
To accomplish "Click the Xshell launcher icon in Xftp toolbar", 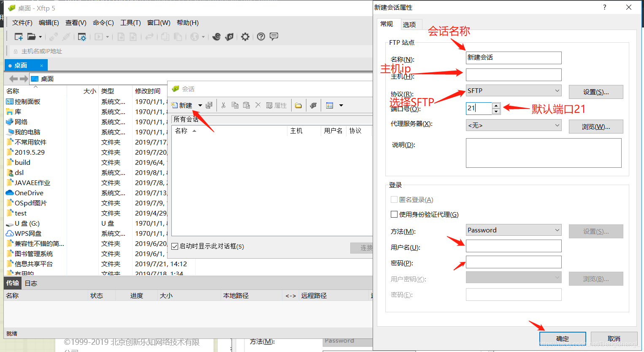I will point(216,37).
